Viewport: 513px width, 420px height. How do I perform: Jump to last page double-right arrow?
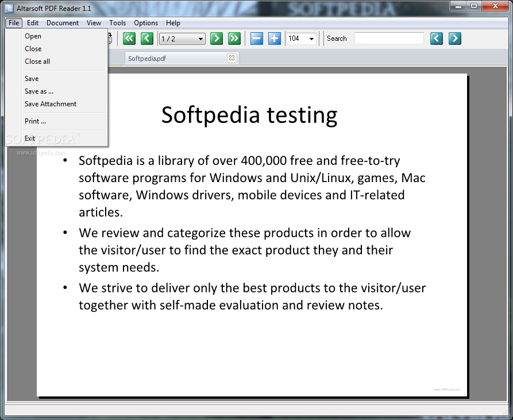coord(234,38)
